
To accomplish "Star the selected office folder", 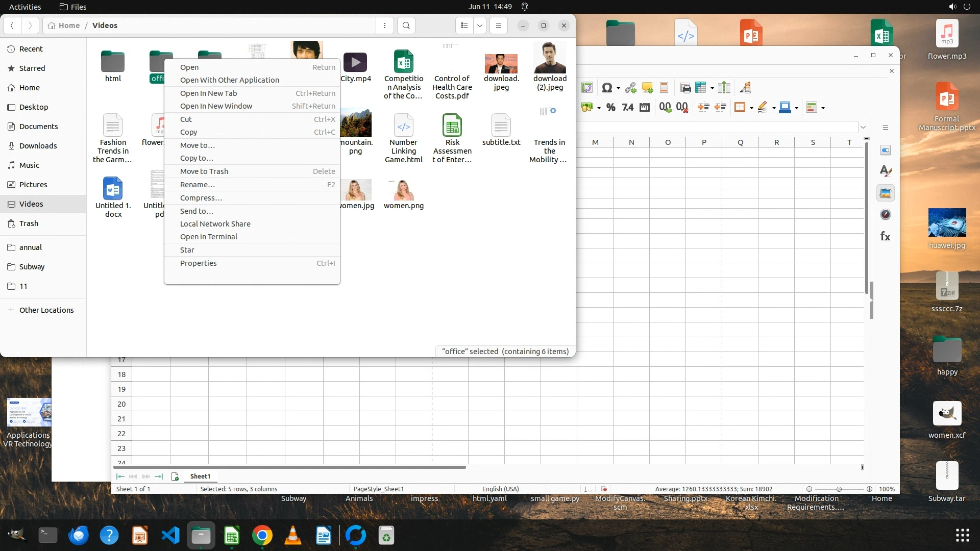I will coord(187,250).
